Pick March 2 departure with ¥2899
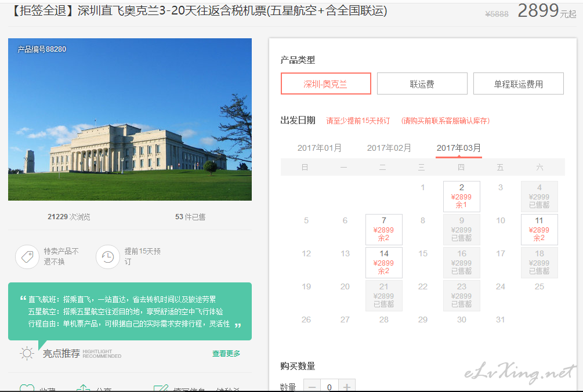Image resolution: width=583 pixels, height=392 pixels. [461, 196]
